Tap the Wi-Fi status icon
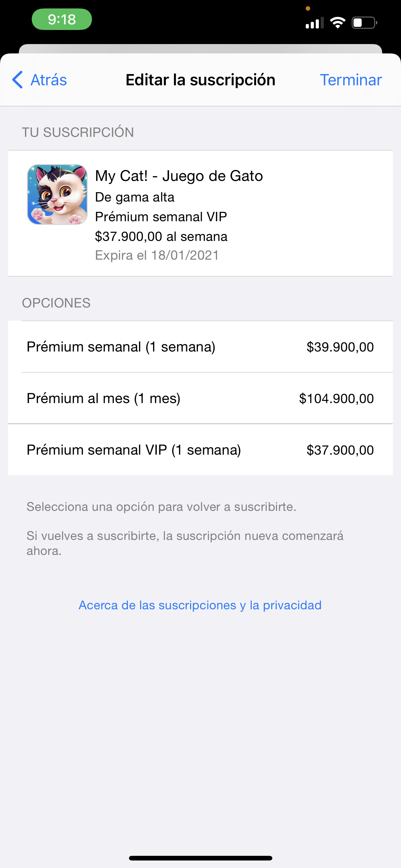 coord(337,22)
